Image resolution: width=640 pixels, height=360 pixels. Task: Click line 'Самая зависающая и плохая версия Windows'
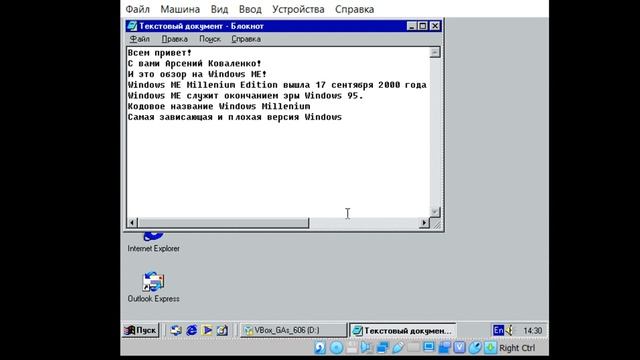(235, 117)
